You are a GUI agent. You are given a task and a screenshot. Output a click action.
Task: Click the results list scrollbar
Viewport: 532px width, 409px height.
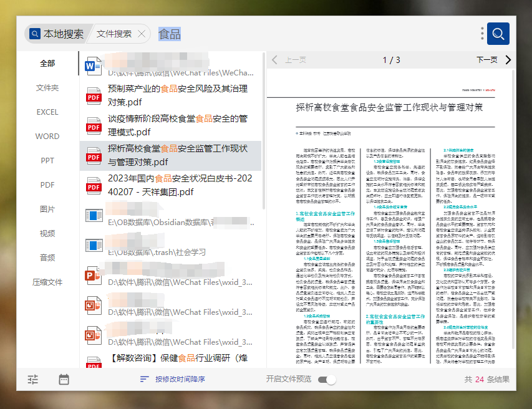click(264, 130)
